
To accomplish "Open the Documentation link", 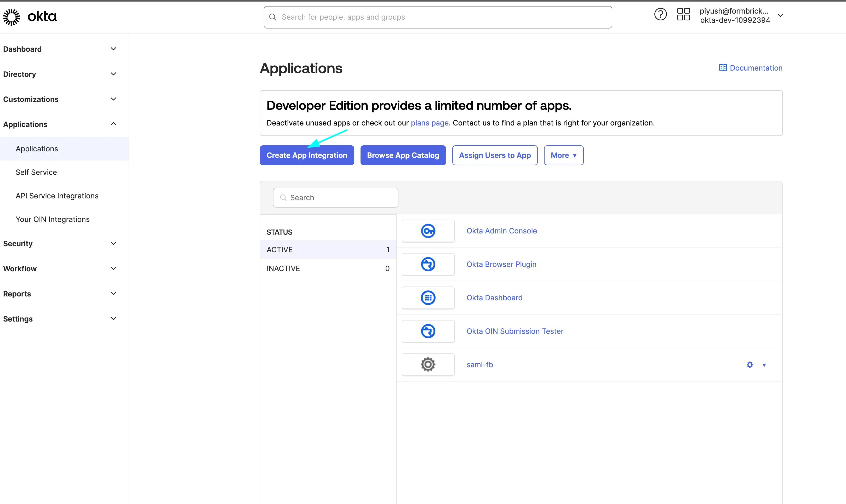I will click(751, 68).
